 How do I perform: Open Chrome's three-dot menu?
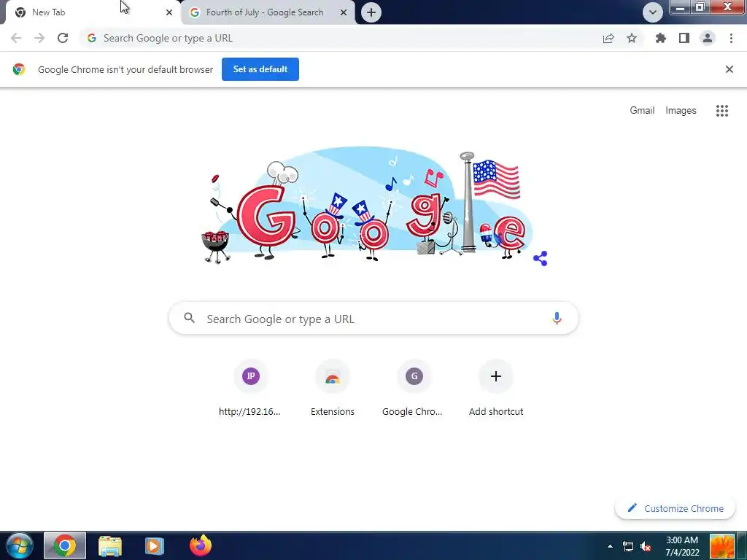point(731,38)
